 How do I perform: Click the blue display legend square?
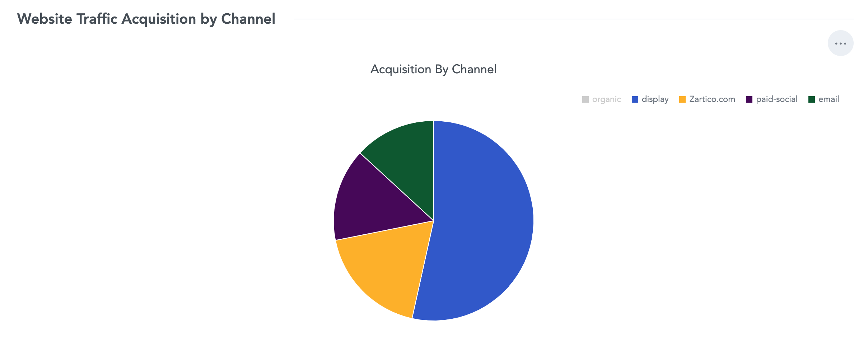coord(635,99)
